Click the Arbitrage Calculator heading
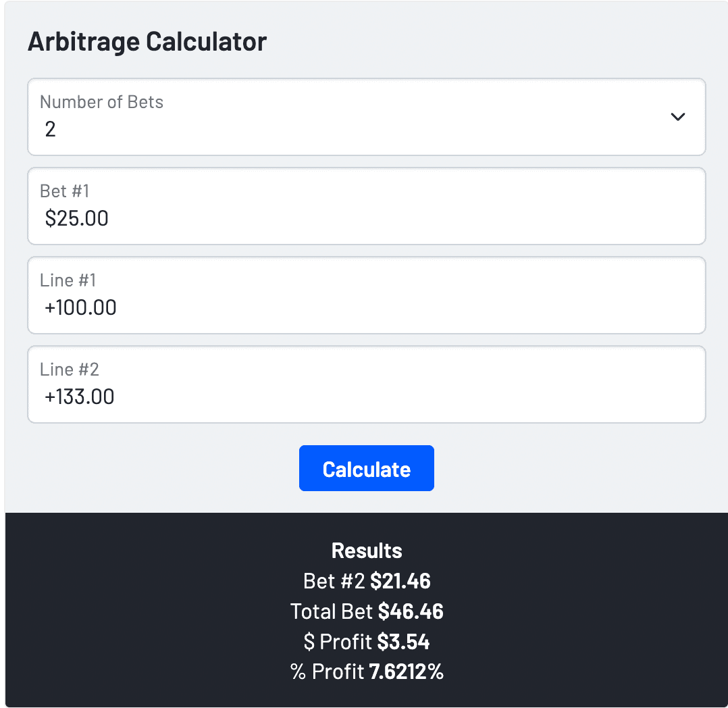Viewport: 728px width, 708px height. tap(147, 42)
